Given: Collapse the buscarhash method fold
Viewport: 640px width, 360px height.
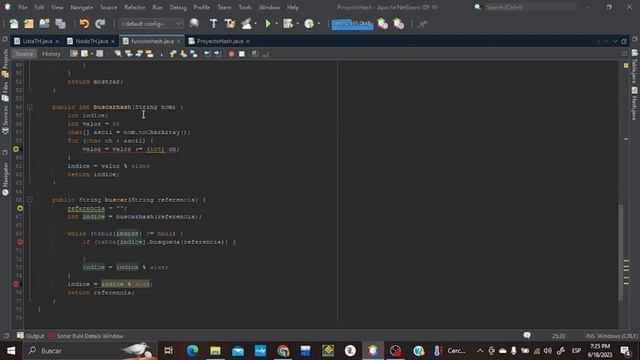Looking at the screenshot, I should coord(30,107).
